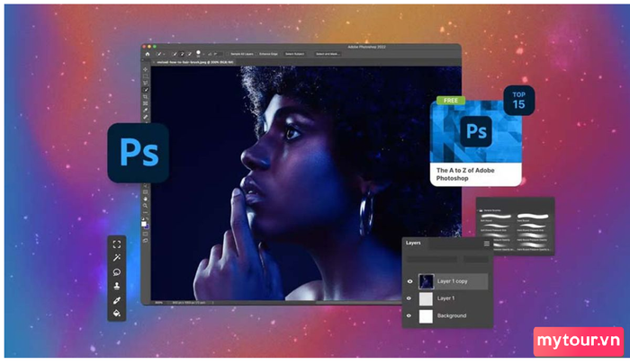Select the Clone Stamp icon in floating toolbar

coord(117,286)
